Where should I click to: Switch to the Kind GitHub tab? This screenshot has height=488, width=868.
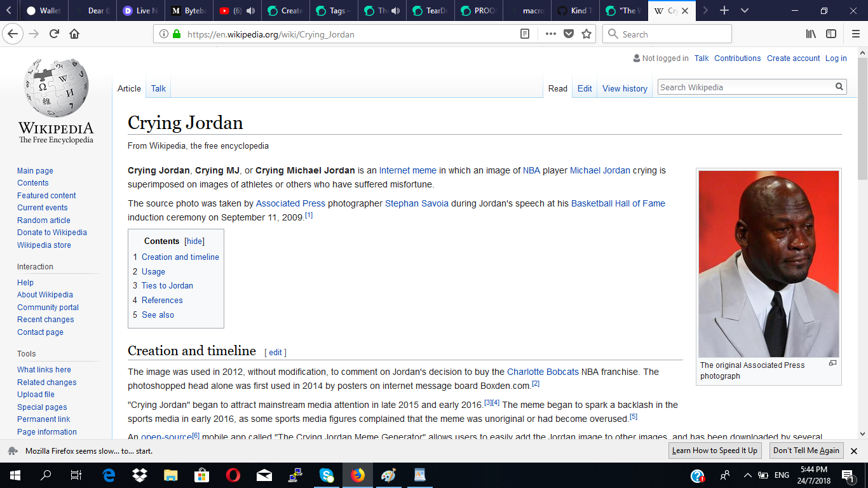pos(575,11)
